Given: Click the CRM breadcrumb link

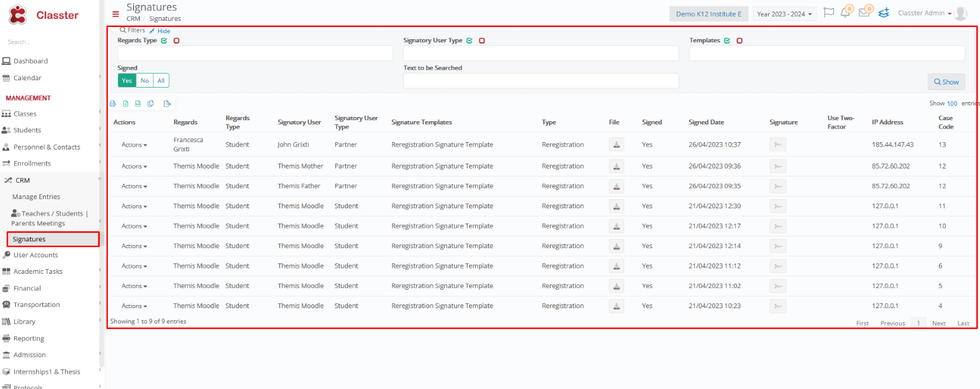Looking at the screenshot, I should point(134,18).
